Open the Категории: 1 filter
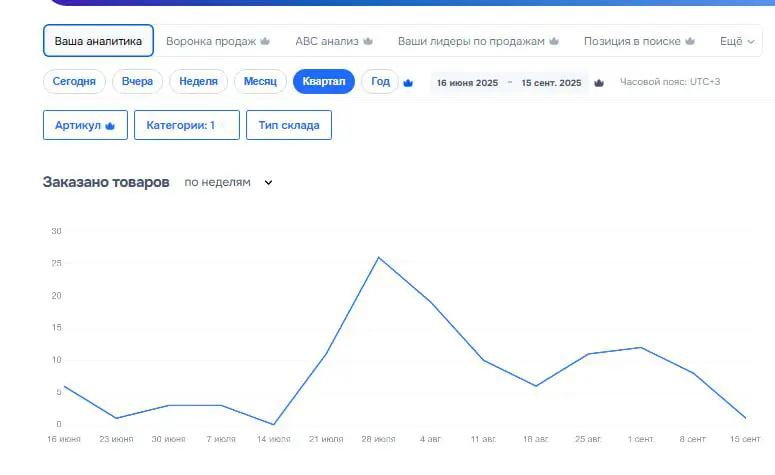This screenshot has width=775, height=475. [187, 125]
